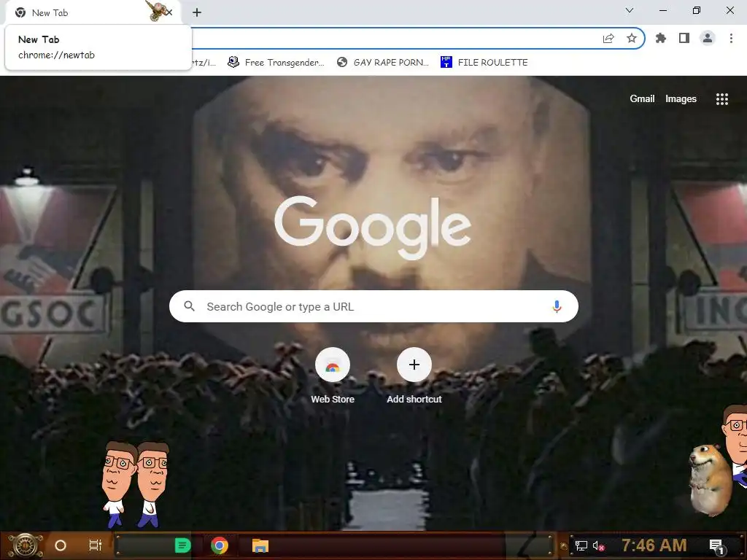Click the Google logo
This screenshot has width=747, height=560.
(x=373, y=227)
